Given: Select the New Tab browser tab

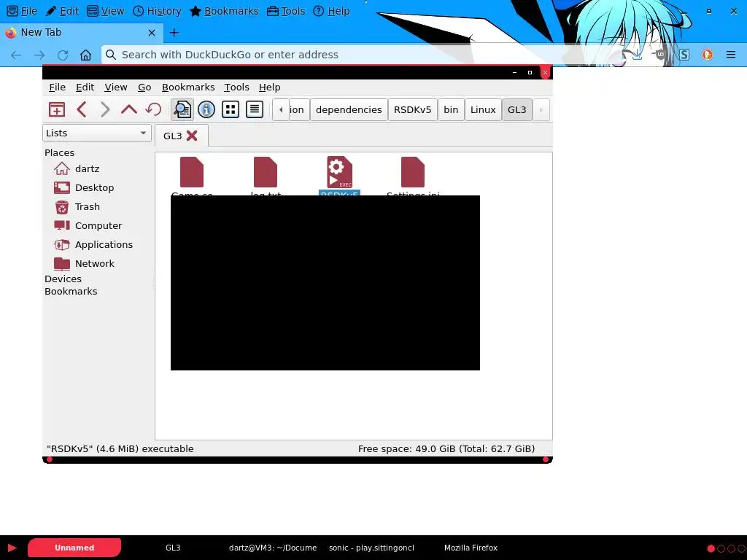Looking at the screenshot, I should (81, 32).
